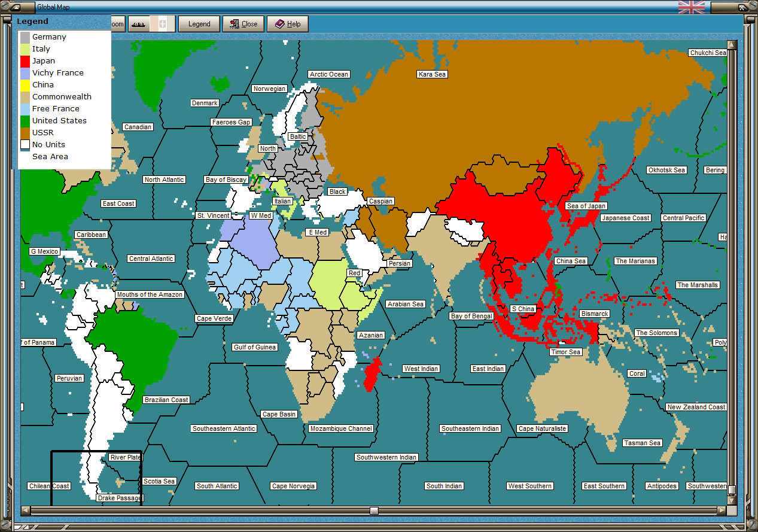Image resolution: width=758 pixels, height=532 pixels.
Task: Click the Mozambique Channel label
Action: point(341,428)
